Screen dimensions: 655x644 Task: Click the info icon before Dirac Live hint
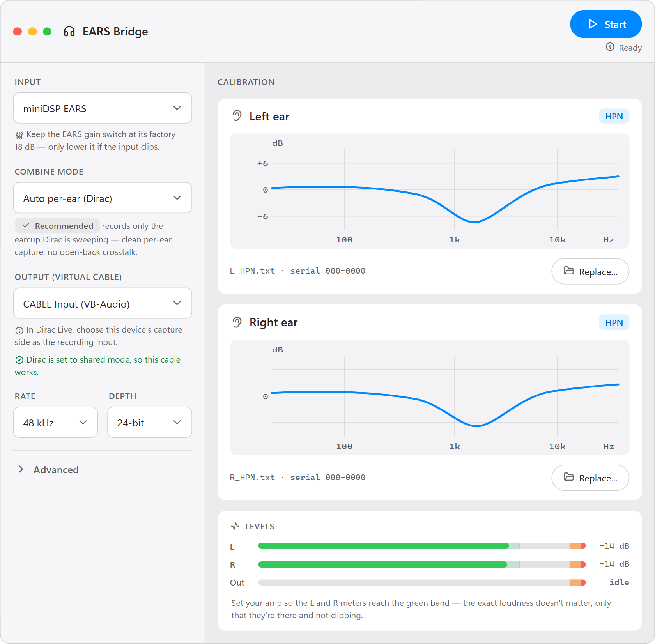(19, 331)
